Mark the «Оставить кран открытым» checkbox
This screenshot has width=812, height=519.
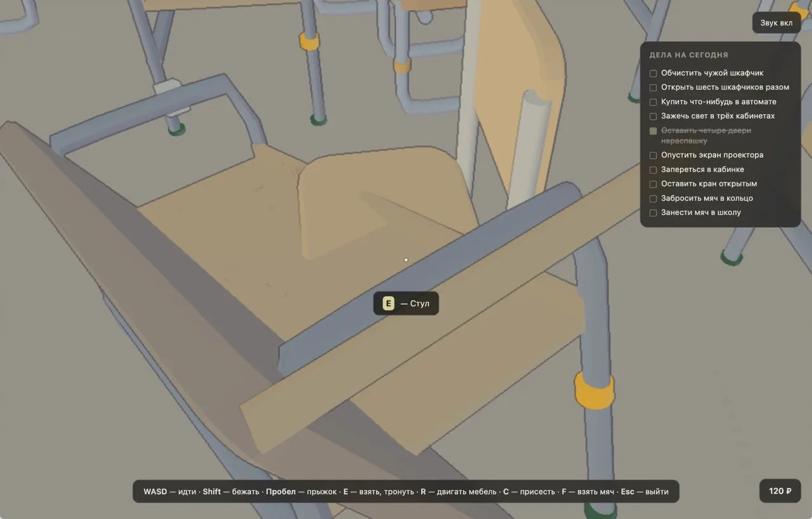653,184
